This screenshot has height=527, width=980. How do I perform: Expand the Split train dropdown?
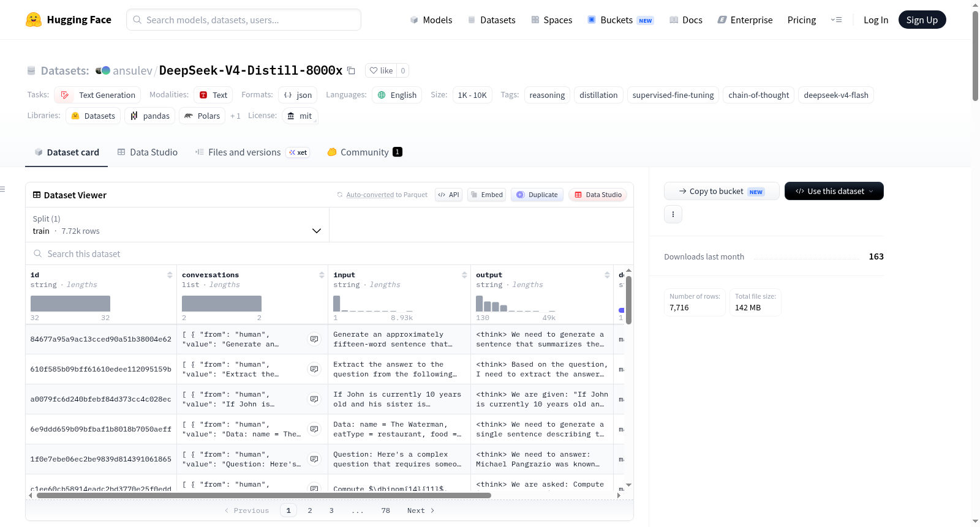coord(177,225)
